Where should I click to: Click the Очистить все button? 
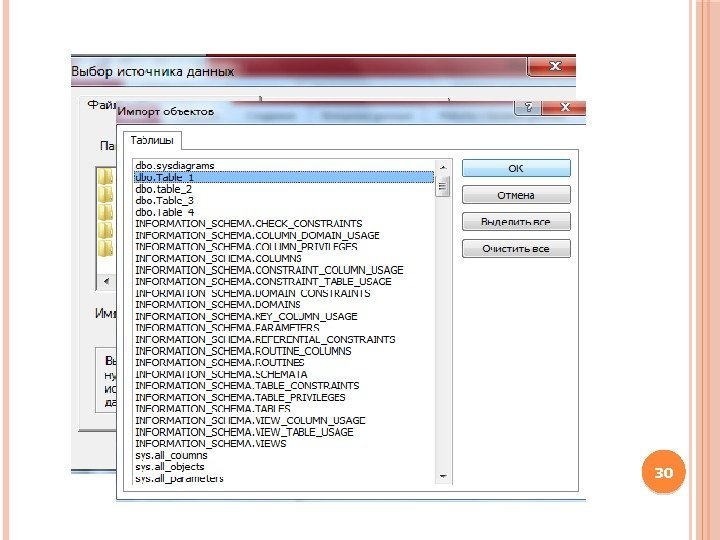click(516, 248)
